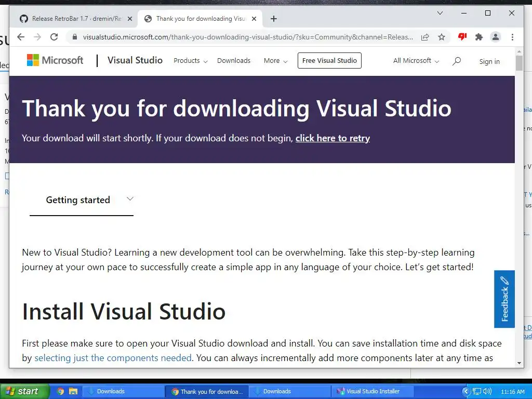Open the Chrome profile avatar
Image resolution: width=532 pixels, height=399 pixels.
(x=495, y=37)
